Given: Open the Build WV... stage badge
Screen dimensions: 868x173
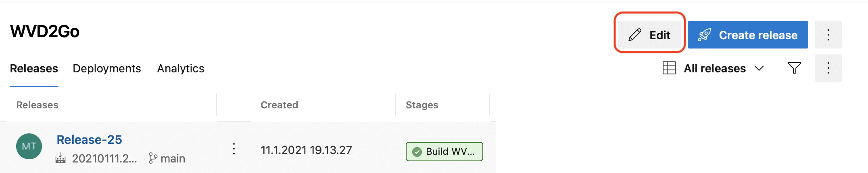Looking at the screenshot, I should [x=444, y=152].
